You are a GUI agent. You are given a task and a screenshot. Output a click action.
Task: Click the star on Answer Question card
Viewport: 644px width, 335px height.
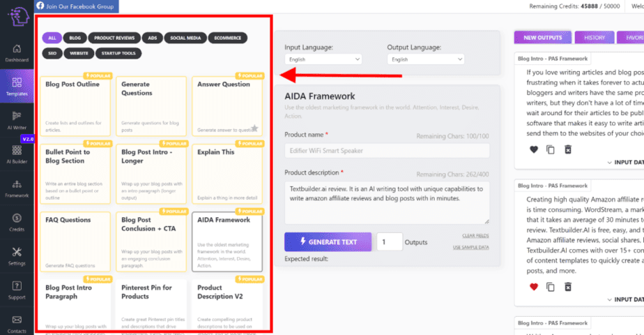[254, 128]
